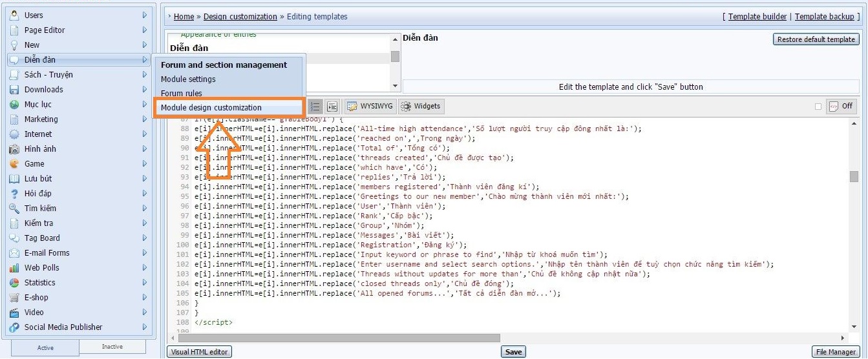
Task: Expand the Statistics submenu arrow
Action: [145, 282]
